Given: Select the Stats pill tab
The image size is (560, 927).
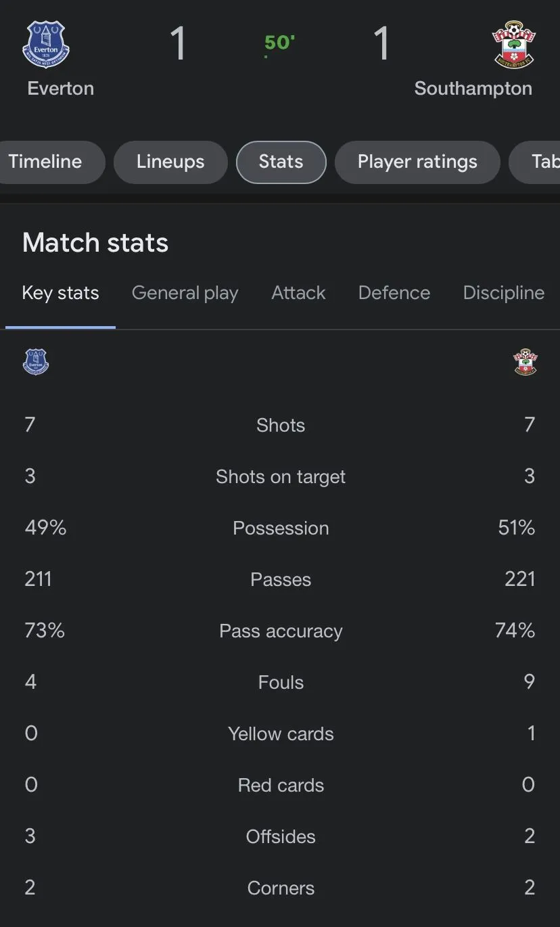Looking at the screenshot, I should coord(281,162).
